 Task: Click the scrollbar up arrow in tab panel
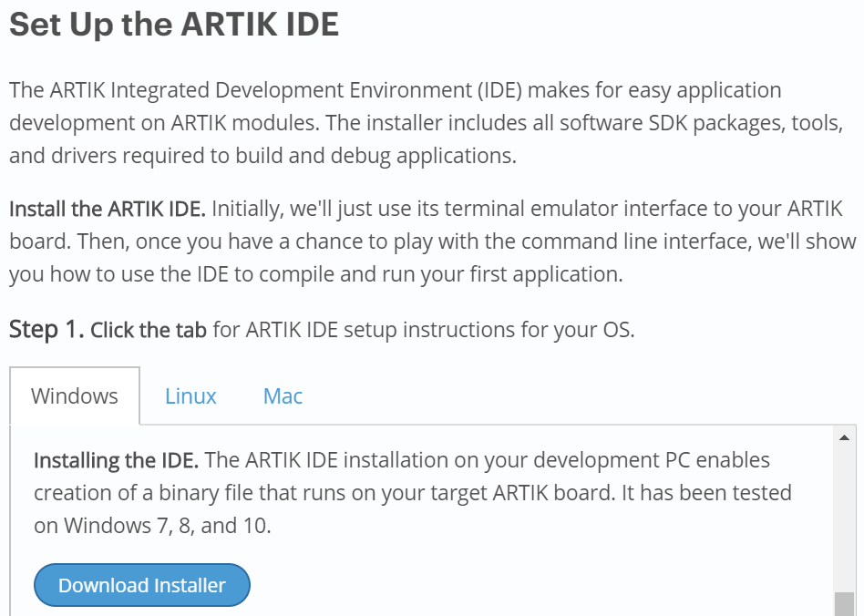pyautogui.click(x=844, y=437)
